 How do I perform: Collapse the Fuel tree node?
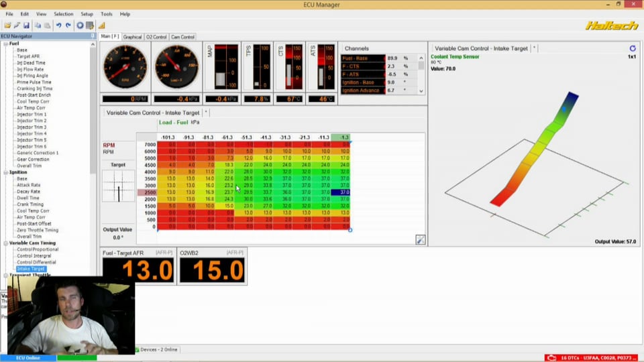[x=6, y=44]
